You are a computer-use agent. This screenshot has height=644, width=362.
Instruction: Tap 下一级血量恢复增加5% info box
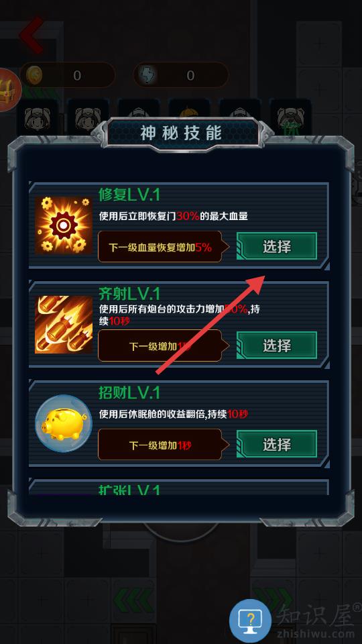point(160,246)
